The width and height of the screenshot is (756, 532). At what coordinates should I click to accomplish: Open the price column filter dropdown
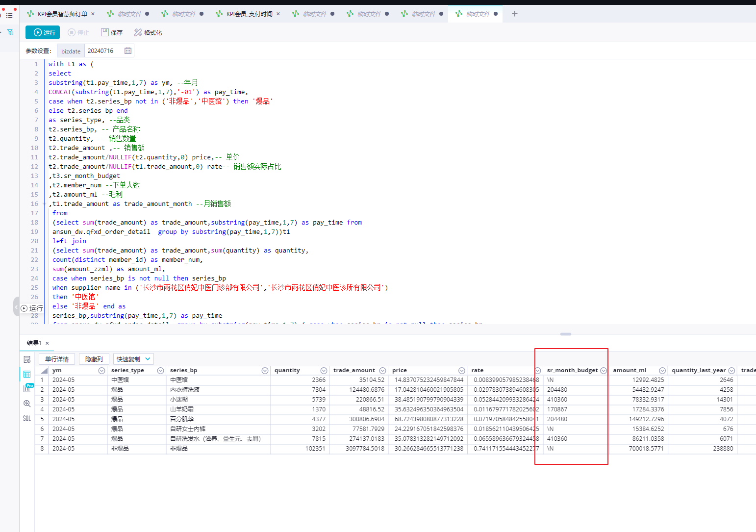[x=461, y=371]
